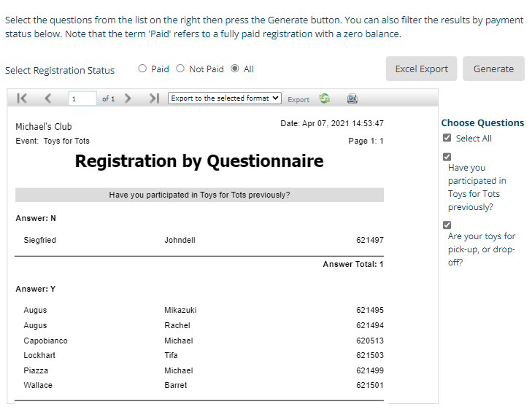Toggle the Select All checkbox
The width and height of the screenshot is (532, 412).
coord(447,138)
